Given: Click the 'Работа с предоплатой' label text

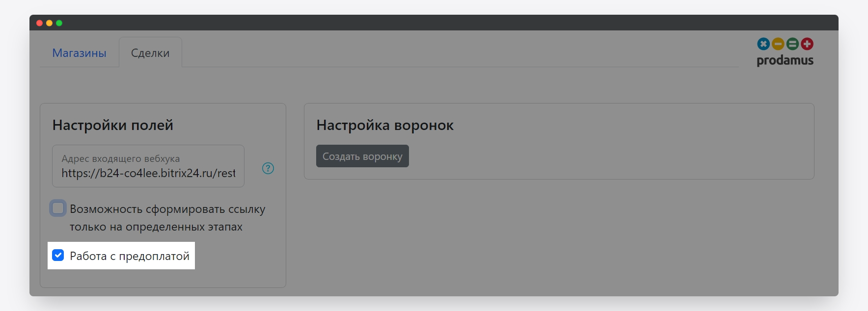Looking at the screenshot, I should point(130,256).
